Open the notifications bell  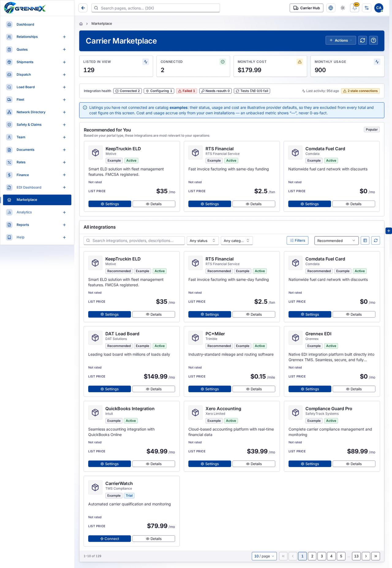click(x=355, y=8)
